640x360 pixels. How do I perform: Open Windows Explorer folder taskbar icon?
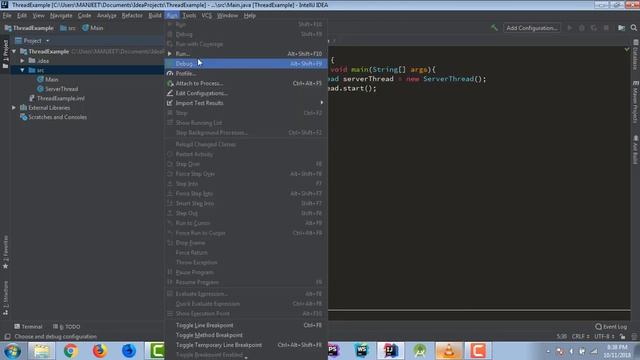click(x=41, y=351)
